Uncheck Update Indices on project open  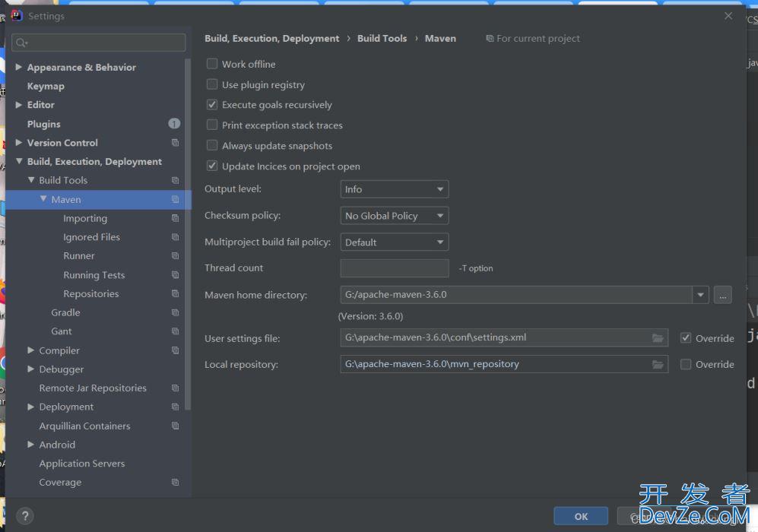pos(211,166)
